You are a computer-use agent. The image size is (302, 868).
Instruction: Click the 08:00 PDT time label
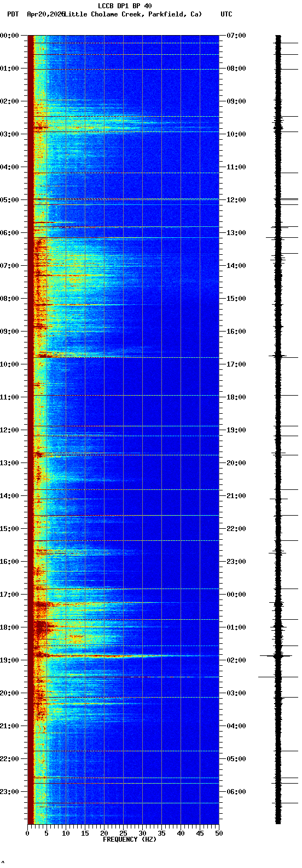coord(10,299)
